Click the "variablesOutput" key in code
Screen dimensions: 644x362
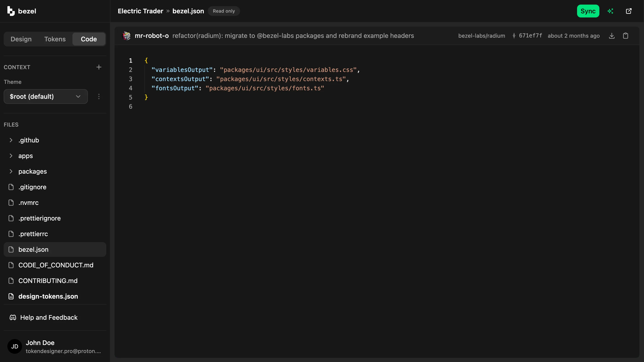182,70
